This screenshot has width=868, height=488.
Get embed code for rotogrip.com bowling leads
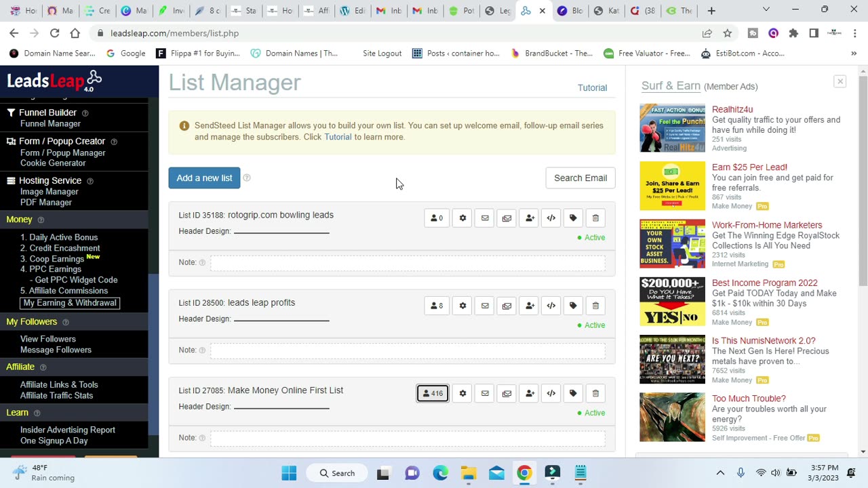pos(551,218)
